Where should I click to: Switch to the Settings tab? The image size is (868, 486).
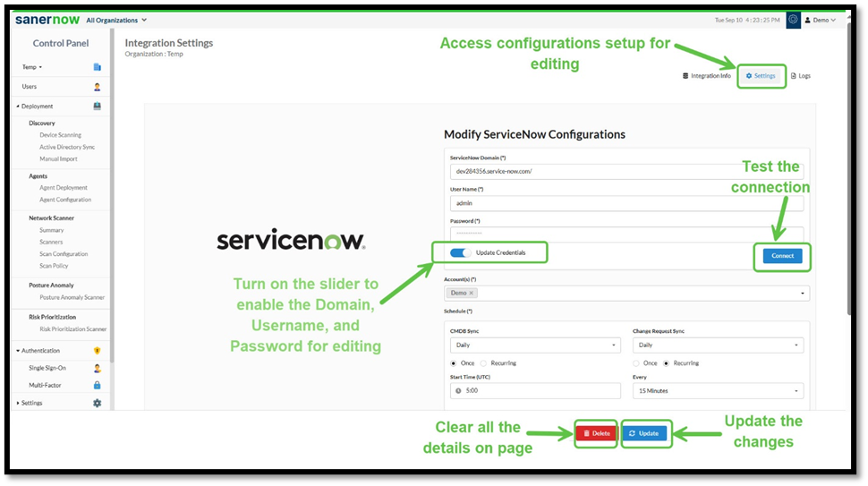tap(762, 76)
